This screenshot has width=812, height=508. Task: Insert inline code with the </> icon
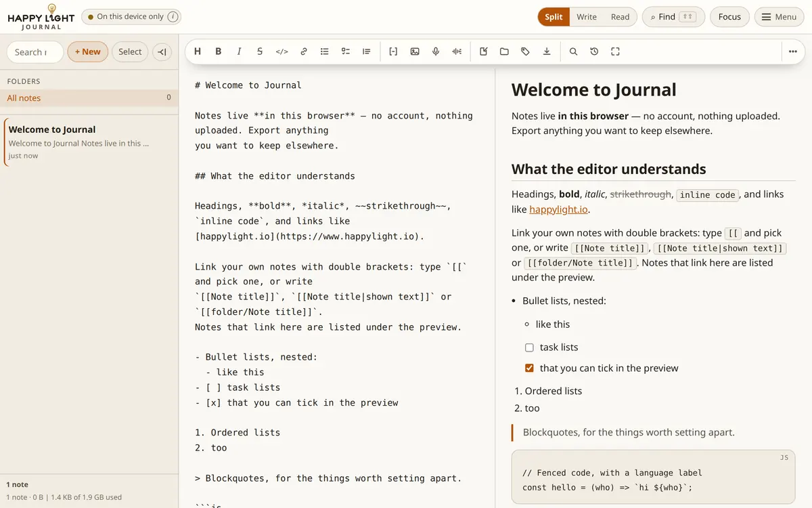click(282, 51)
